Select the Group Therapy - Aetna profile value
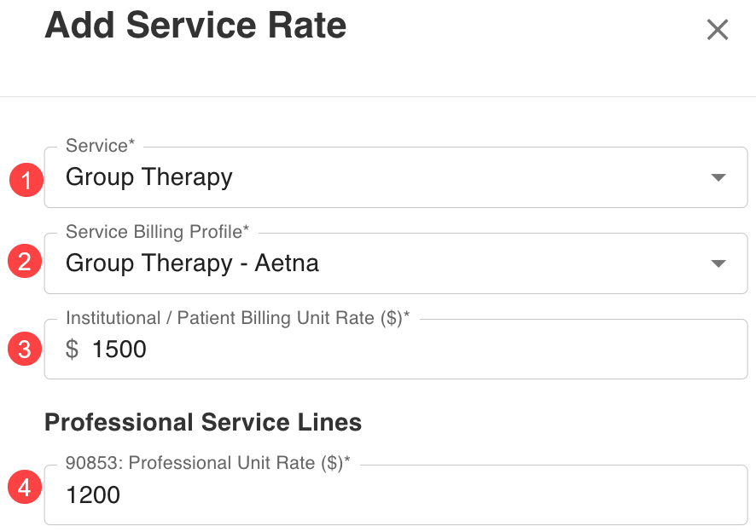 192,263
